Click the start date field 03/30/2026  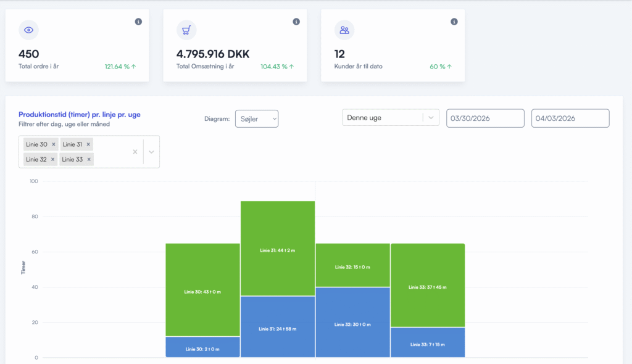tap(485, 118)
